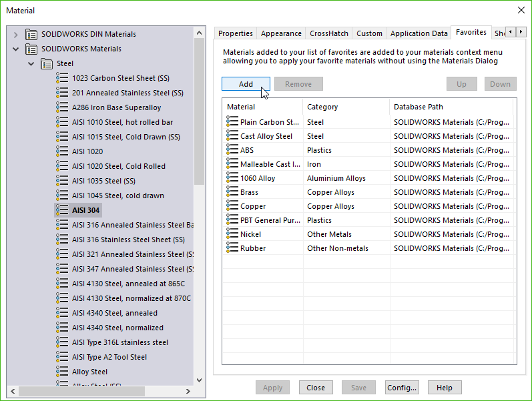Screen dimensions: 532x401
Task: Click the Nickel material icon in favorites
Action: 232,234
